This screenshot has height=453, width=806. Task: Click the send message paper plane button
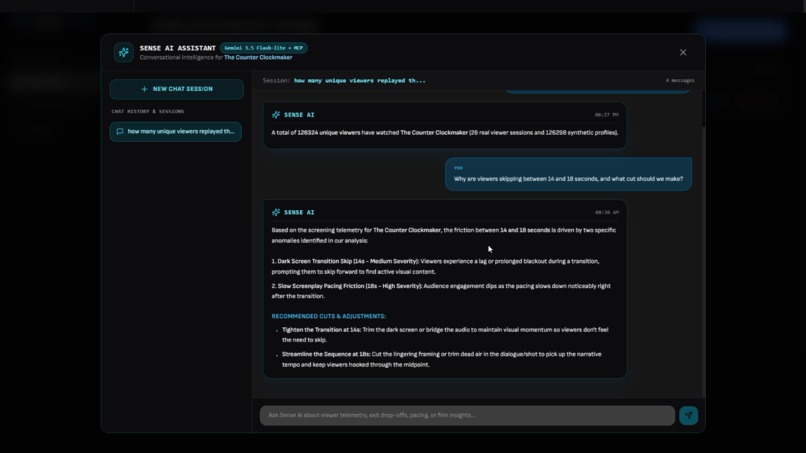[688, 415]
